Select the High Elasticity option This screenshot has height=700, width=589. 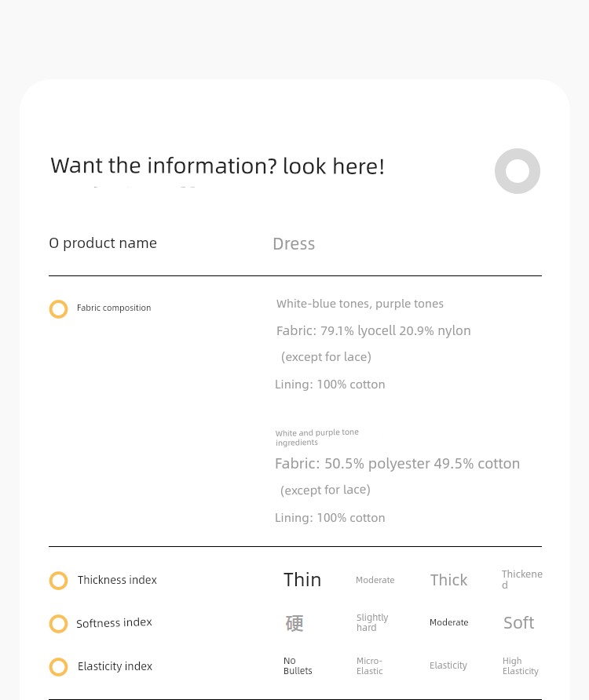click(x=520, y=665)
